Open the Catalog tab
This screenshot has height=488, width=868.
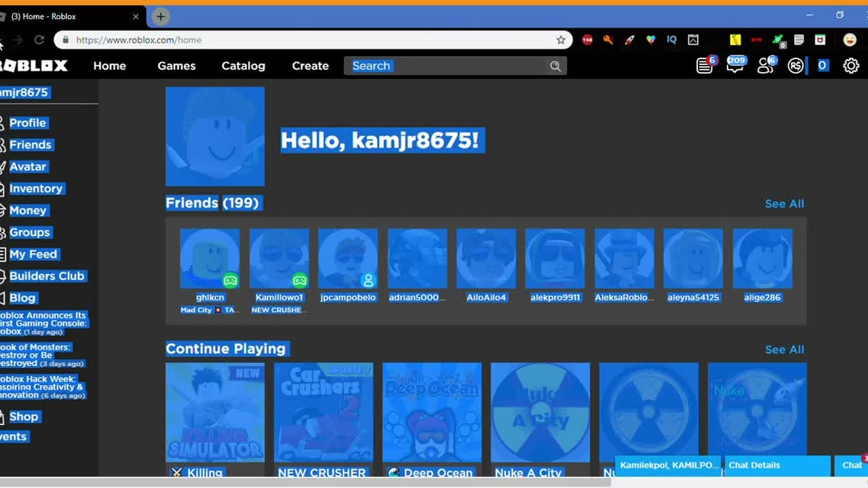[243, 66]
